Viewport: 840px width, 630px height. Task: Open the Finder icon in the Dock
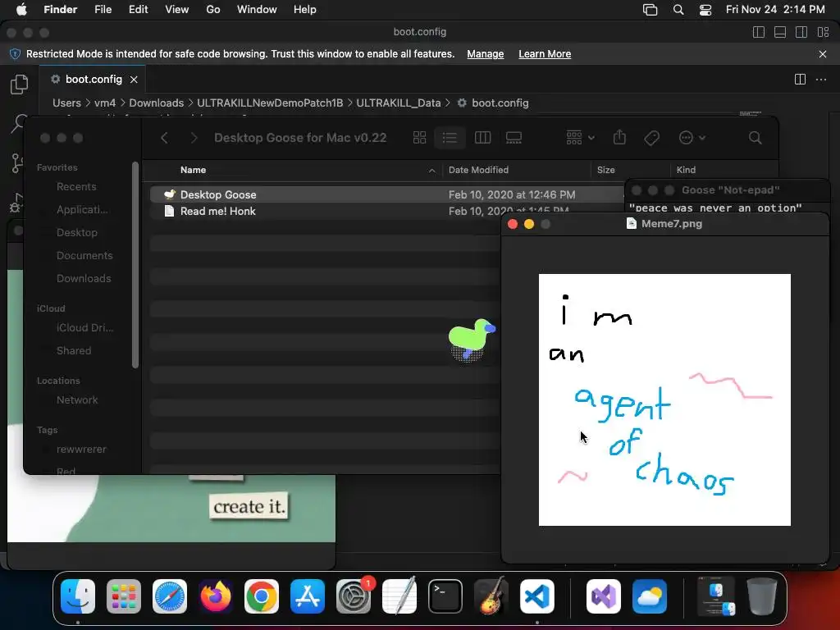[x=78, y=596]
